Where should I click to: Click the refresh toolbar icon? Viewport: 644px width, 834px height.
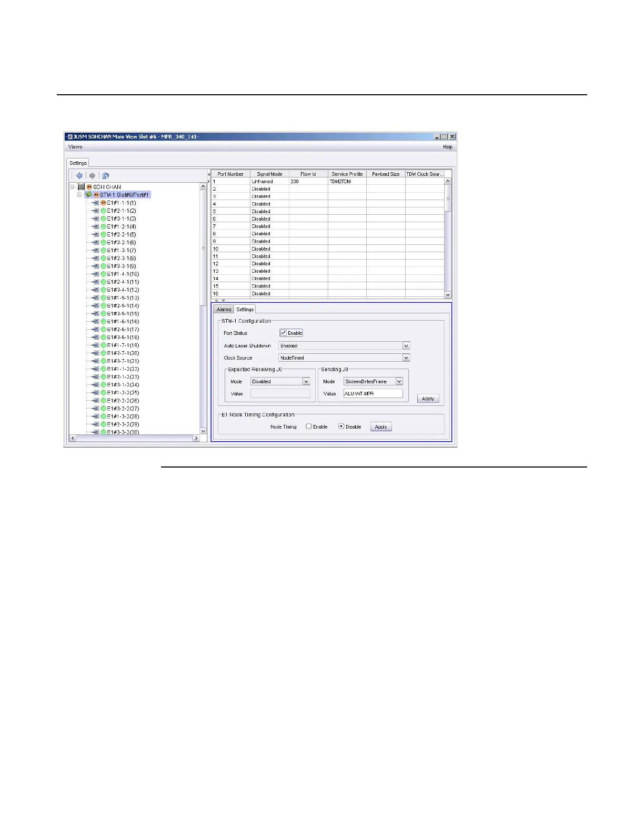pyautogui.click(x=105, y=176)
